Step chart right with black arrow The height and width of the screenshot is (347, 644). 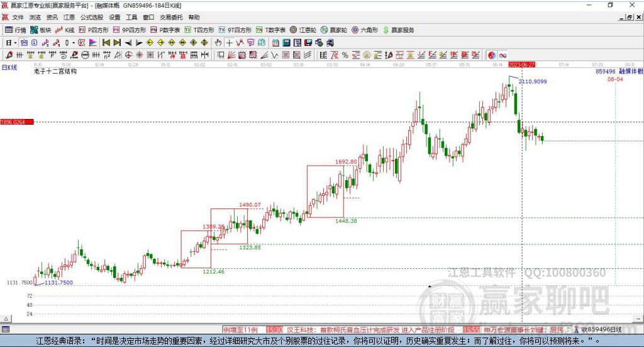139,43
